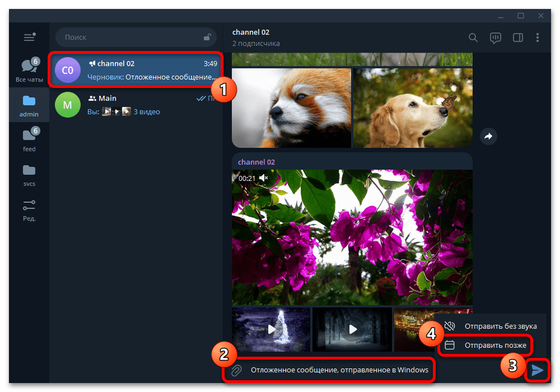Click the green M avatar
The height and width of the screenshot is (392, 560).
click(x=68, y=105)
